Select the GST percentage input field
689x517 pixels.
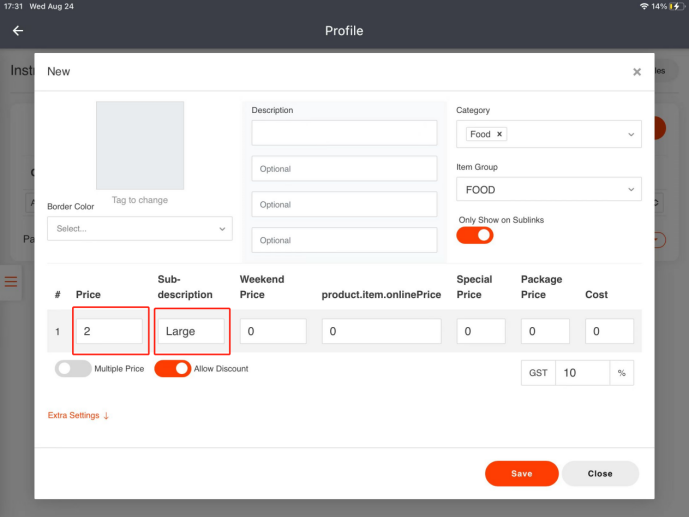click(582, 373)
